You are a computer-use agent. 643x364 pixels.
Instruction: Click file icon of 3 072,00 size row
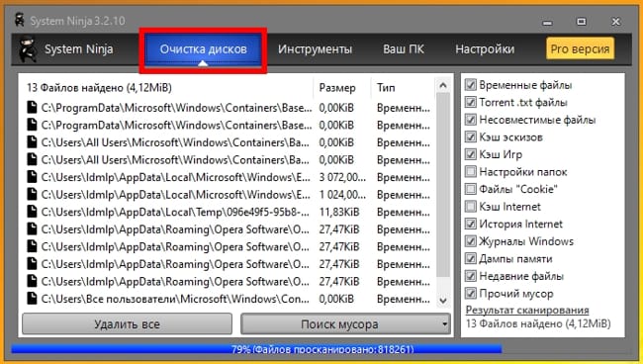pyautogui.click(x=32, y=177)
